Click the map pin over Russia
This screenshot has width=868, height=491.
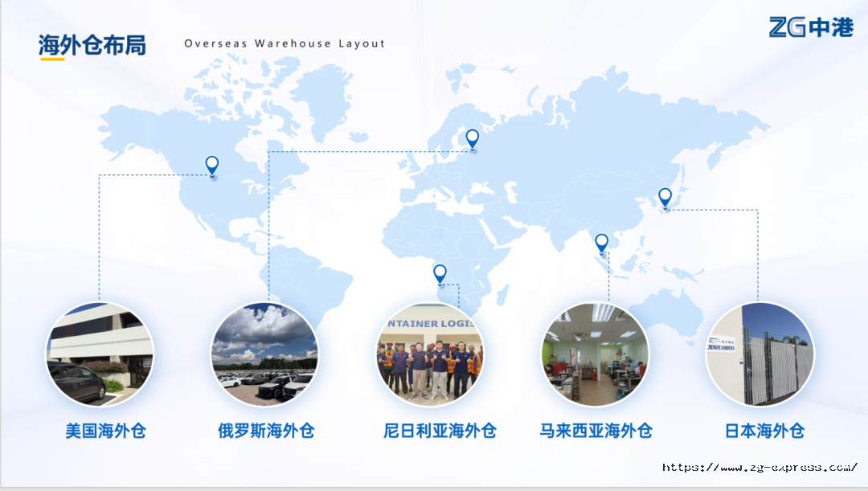tap(473, 139)
